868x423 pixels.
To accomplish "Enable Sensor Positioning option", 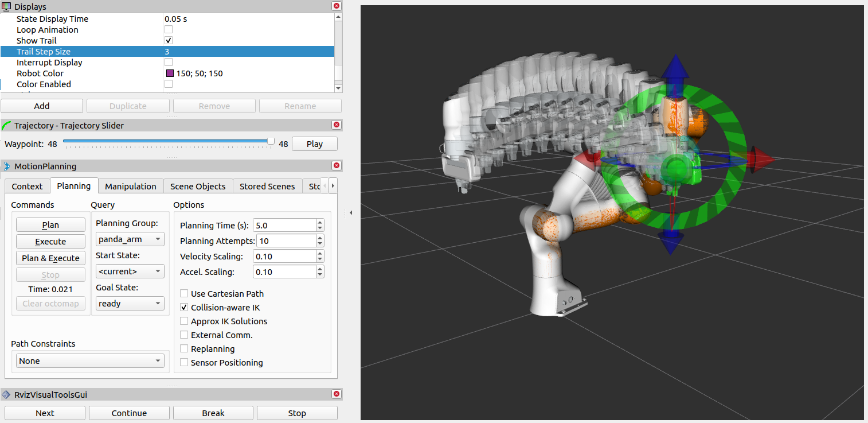I will point(184,363).
